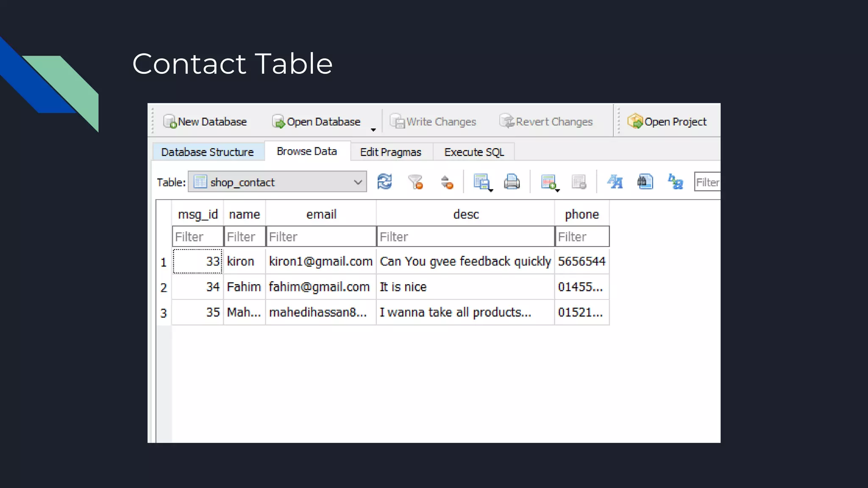The image size is (868, 488).
Task: Select the kiron1@gmail.com cell
Action: 320,261
